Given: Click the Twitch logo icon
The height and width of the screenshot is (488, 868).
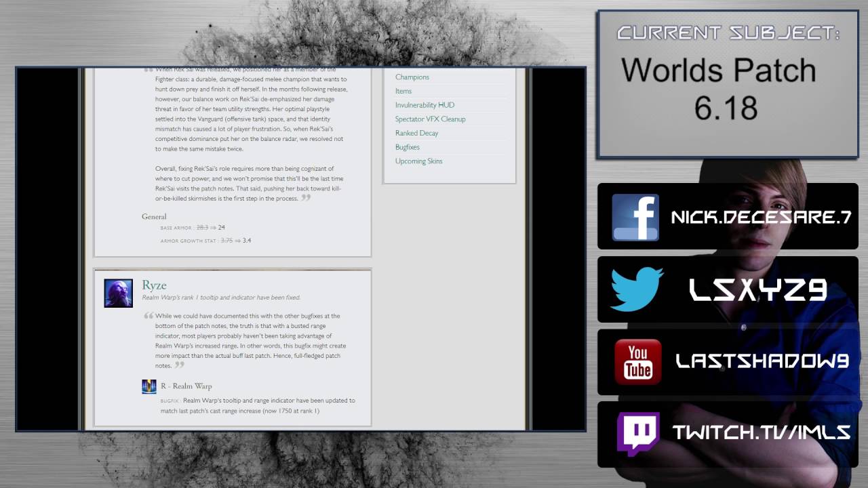Looking at the screenshot, I should tap(638, 434).
